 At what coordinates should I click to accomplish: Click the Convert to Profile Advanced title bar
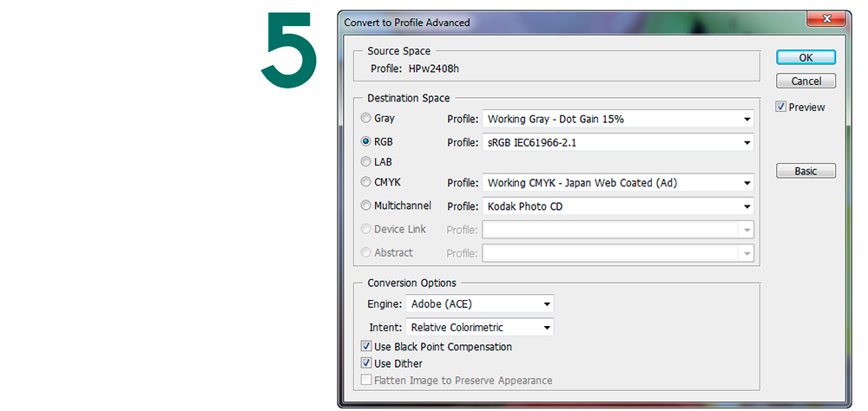tap(521, 22)
